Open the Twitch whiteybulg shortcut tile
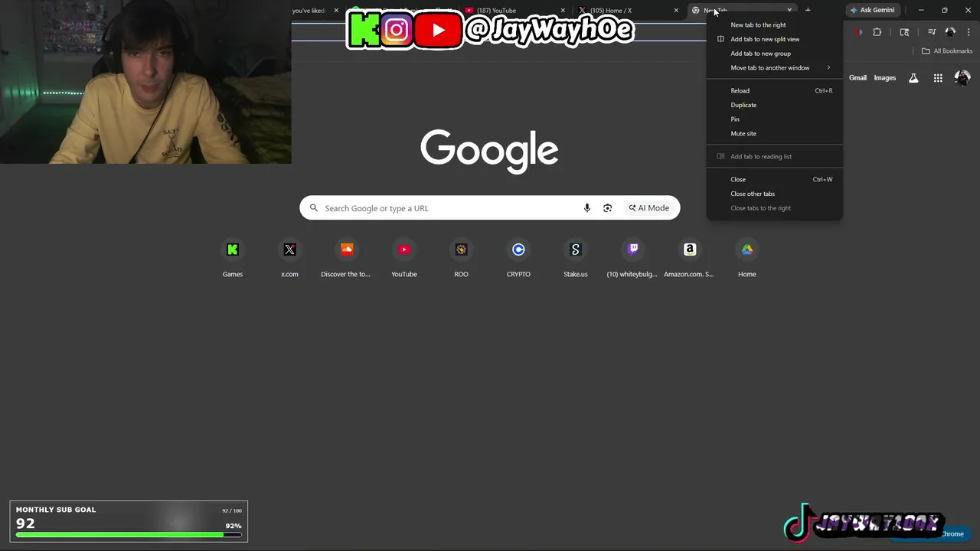Screen dimensions: 980x551 pyautogui.click(x=632, y=259)
